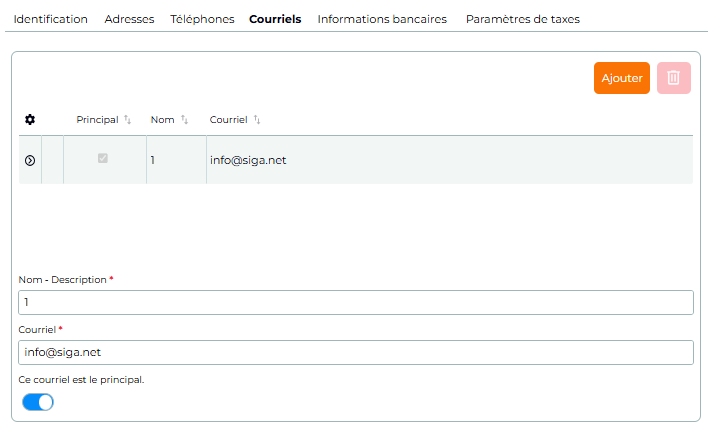Click the Nom cell showing 1
Viewport: 711px width, 434px height.
[x=176, y=160]
